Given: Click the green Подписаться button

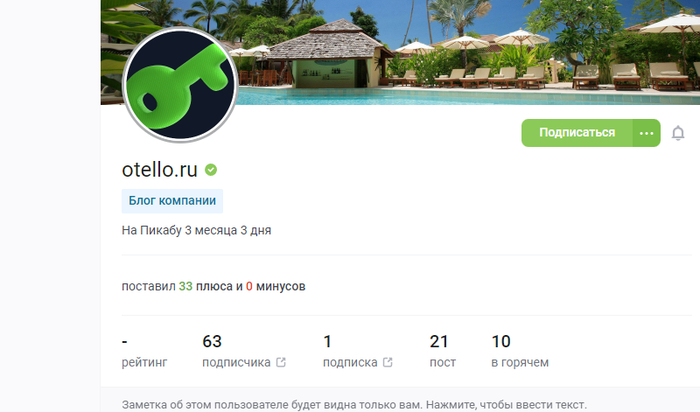Looking at the screenshot, I should click(577, 133).
